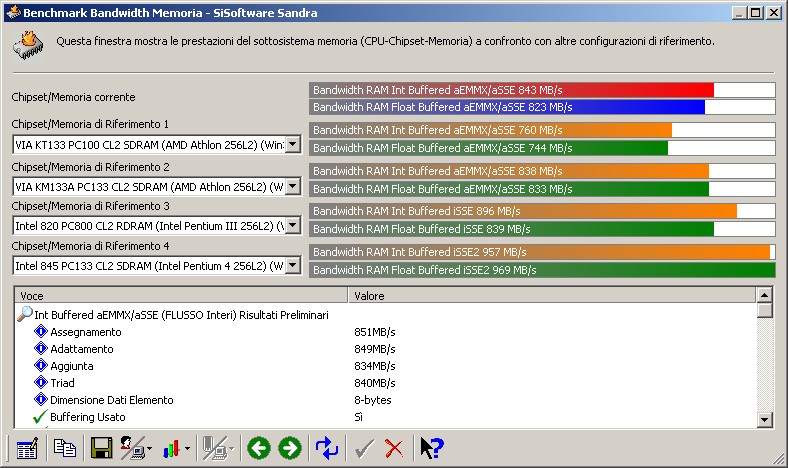Click the info icon beside Aggiunta
The image size is (788, 468).
tap(41, 365)
